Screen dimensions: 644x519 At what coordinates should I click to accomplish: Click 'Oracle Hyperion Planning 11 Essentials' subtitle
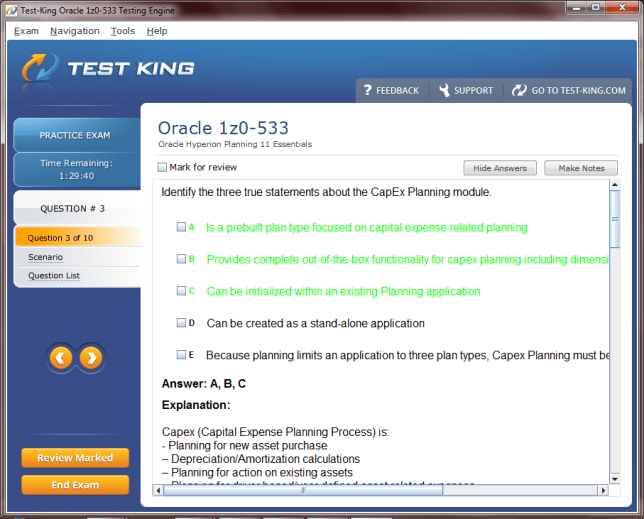point(235,144)
